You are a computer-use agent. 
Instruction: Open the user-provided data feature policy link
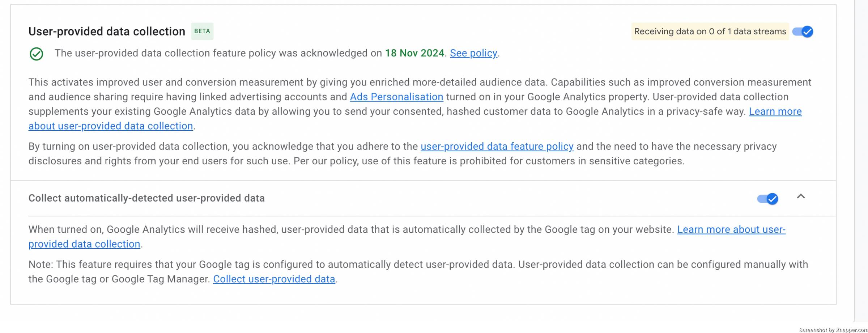[x=497, y=146]
